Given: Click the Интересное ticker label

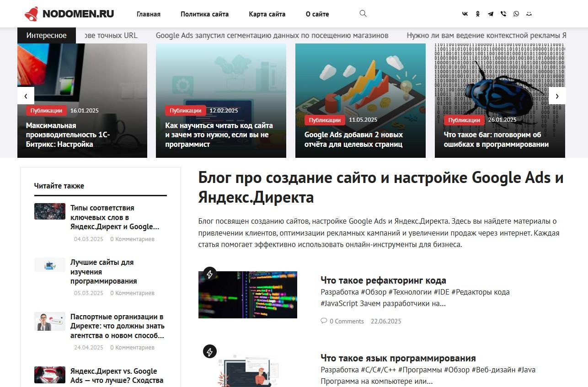Looking at the screenshot, I should pos(47,35).
